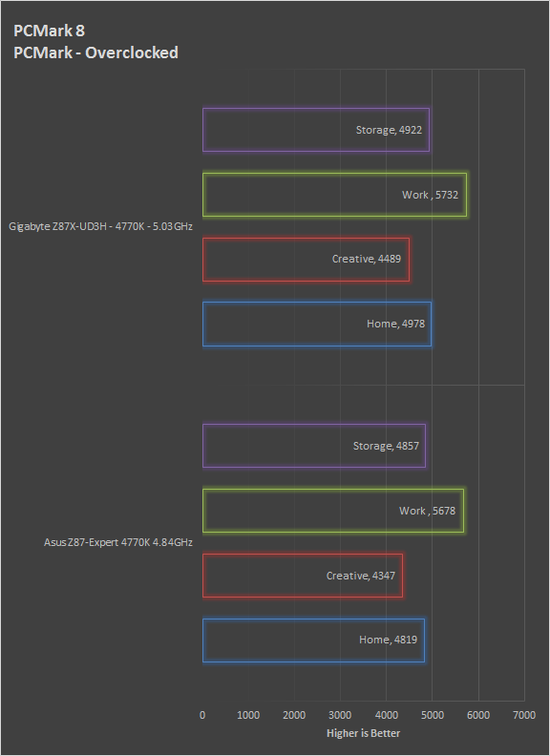Click the PCMark 8 chart title
This screenshot has width=550, height=756.
pos(50,31)
